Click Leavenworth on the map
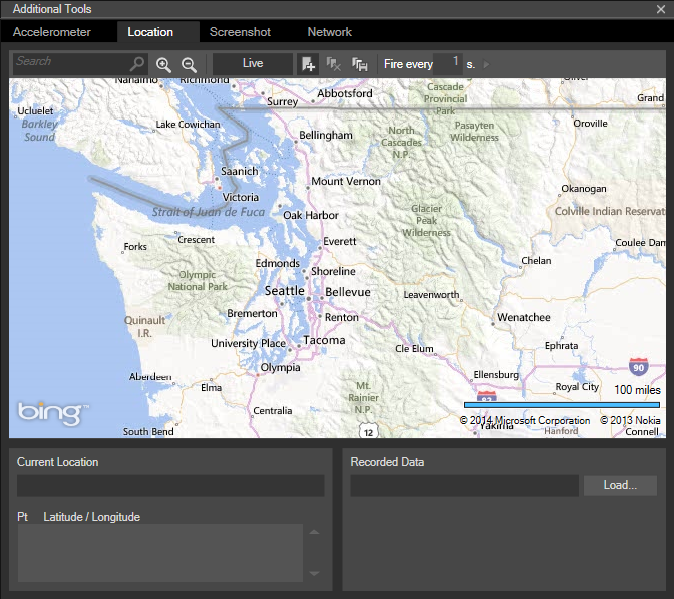This screenshot has width=674, height=599. tap(431, 295)
